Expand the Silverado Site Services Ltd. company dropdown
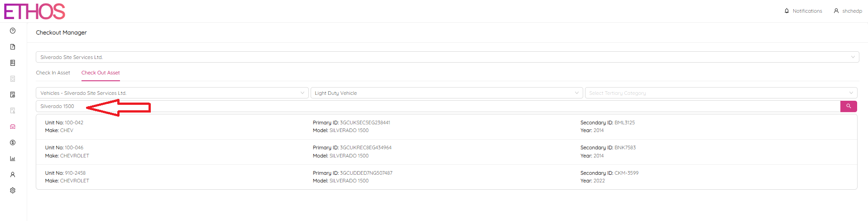 click(x=447, y=57)
